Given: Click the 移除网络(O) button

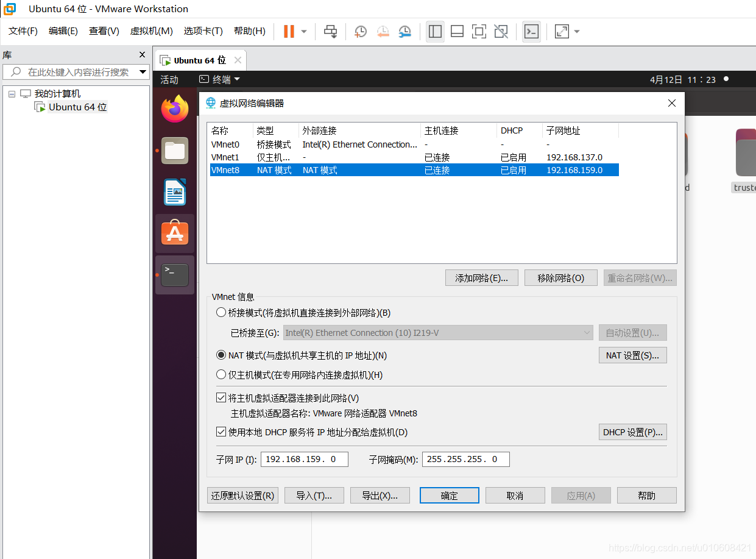Looking at the screenshot, I should pyautogui.click(x=560, y=278).
